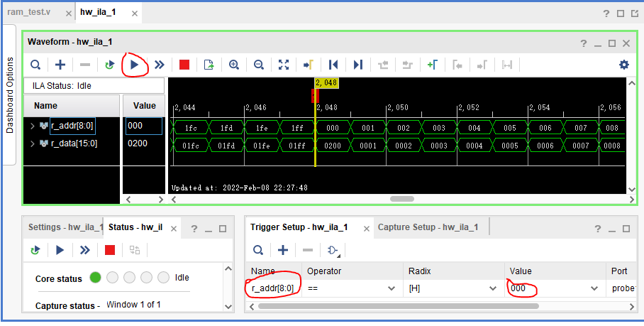The width and height of the screenshot is (644, 326).
Task: Click r_data value 0200
Action: pos(138,143)
